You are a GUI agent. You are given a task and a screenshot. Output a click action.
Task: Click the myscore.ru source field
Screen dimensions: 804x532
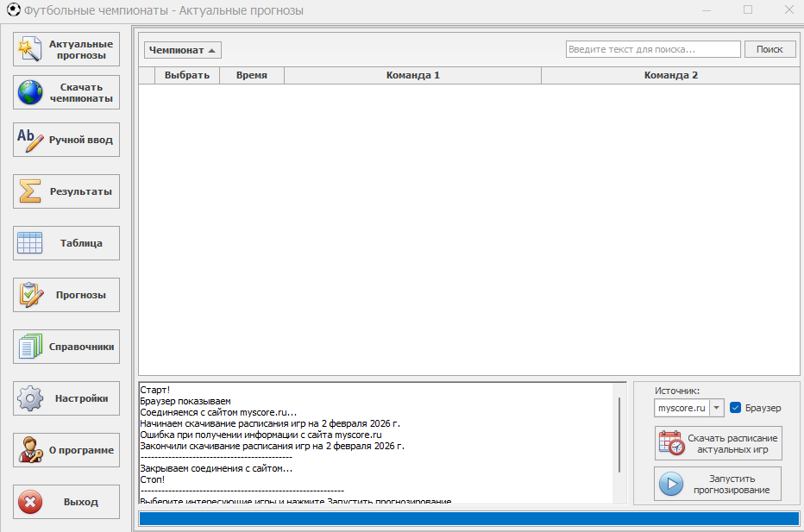click(682, 408)
